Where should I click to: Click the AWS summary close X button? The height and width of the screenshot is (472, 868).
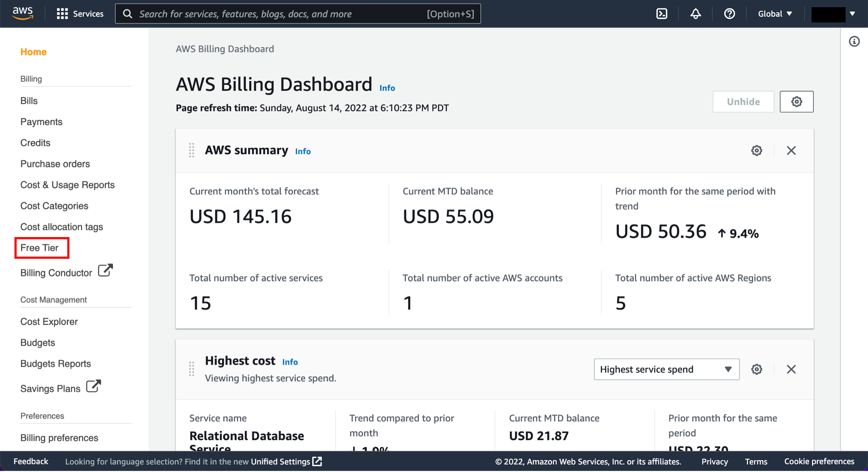[791, 150]
